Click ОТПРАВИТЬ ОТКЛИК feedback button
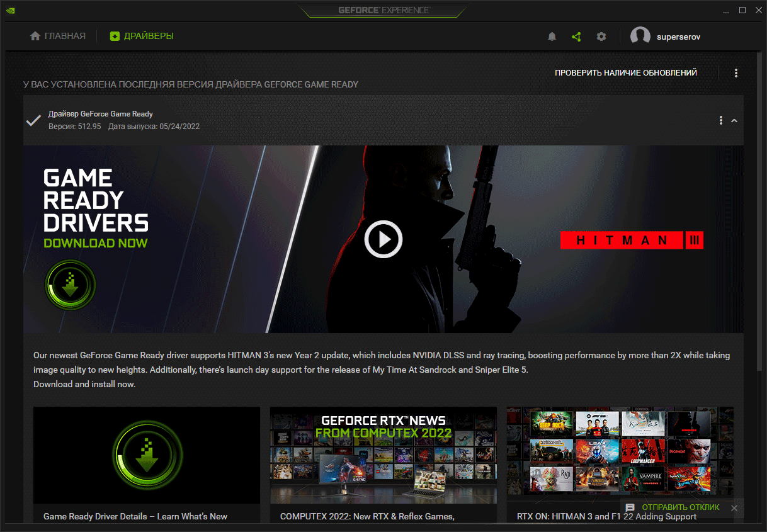This screenshot has width=767, height=532. 681,507
